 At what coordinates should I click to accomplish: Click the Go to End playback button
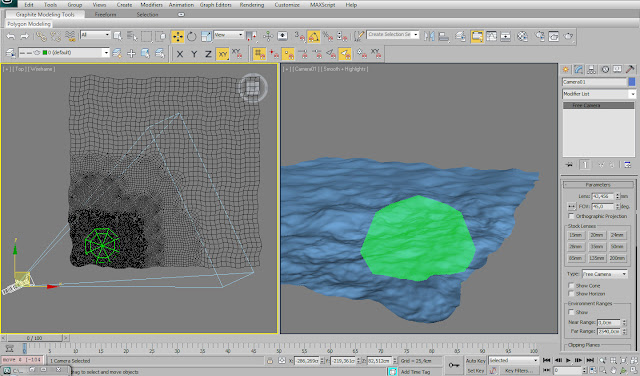click(x=590, y=360)
